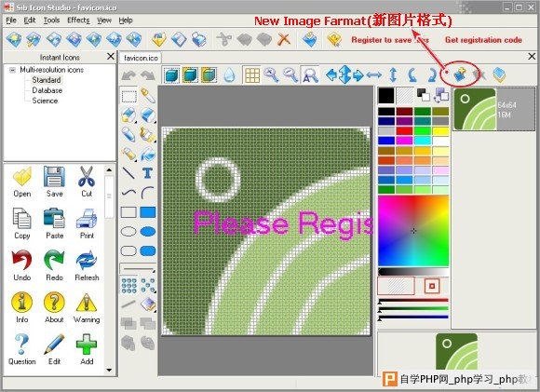Open the Effects menu
This screenshot has height=392, width=540.
point(78,20)
